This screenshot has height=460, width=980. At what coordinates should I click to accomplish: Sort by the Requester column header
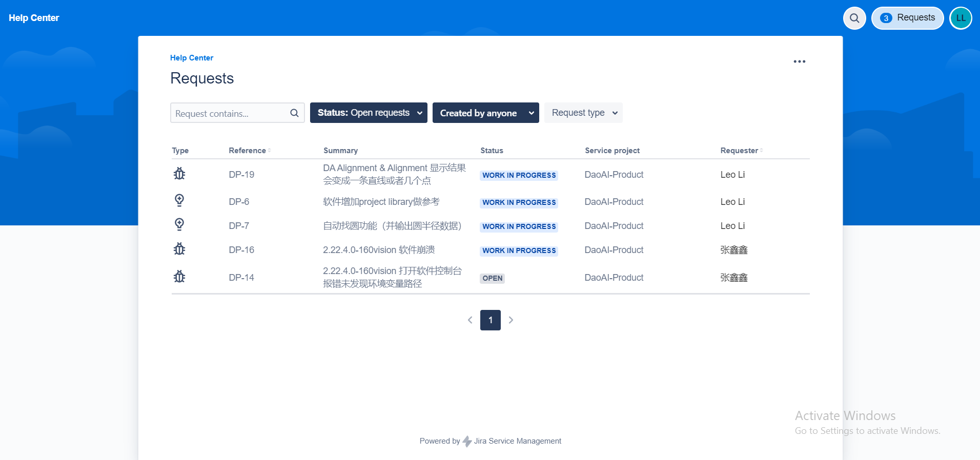742,151
